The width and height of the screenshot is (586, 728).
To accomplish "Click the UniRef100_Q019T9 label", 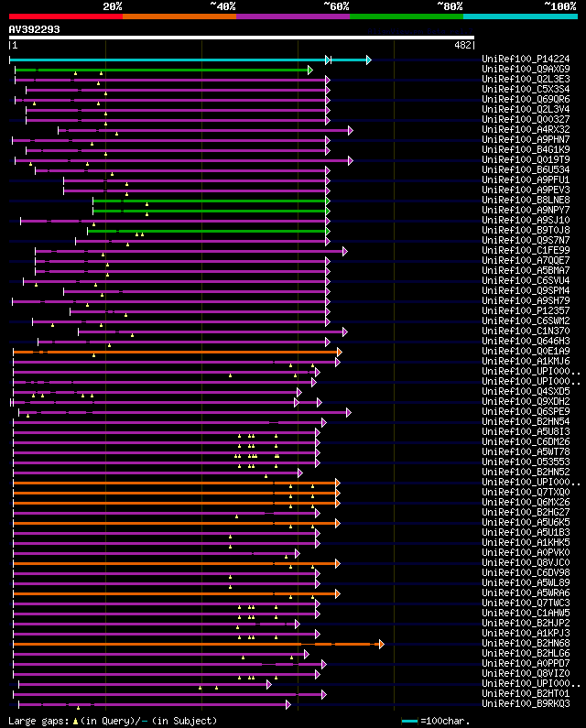I will pos(526,159).
